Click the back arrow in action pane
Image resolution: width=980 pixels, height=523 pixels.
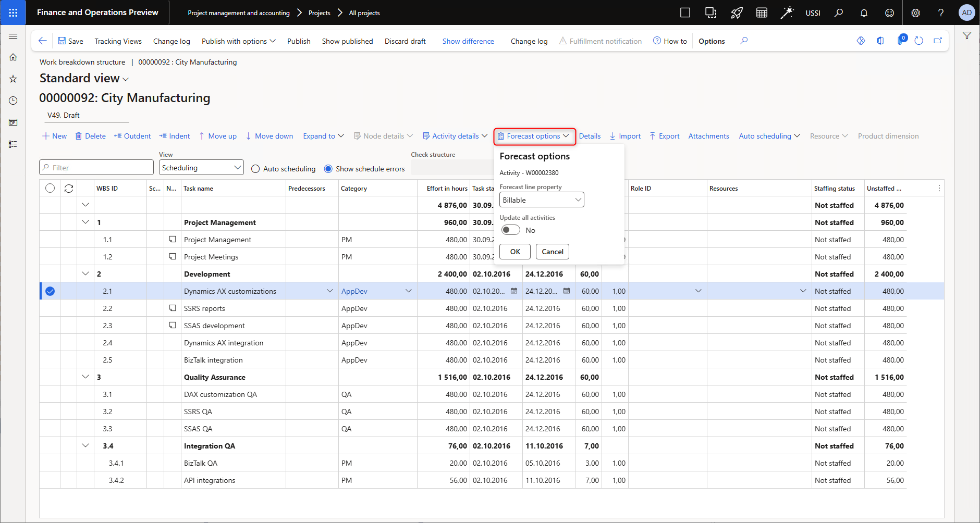[x=43, y=41]
